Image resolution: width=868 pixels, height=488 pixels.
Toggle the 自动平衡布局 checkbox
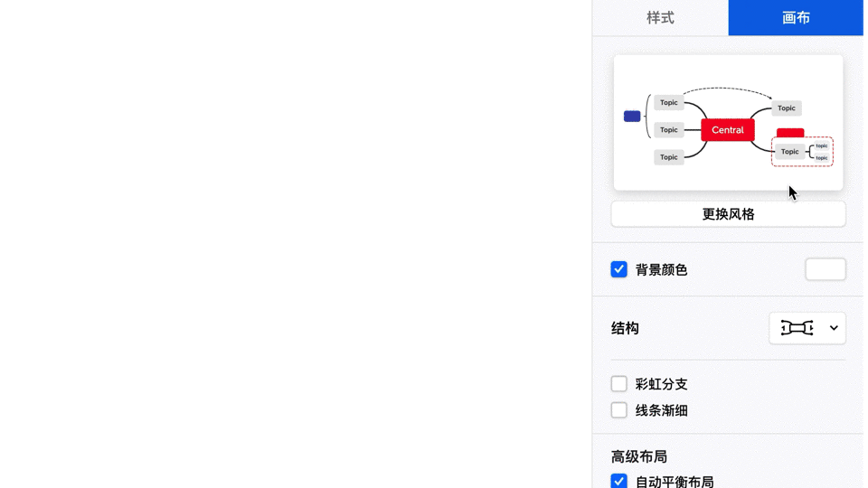[618, 481]
